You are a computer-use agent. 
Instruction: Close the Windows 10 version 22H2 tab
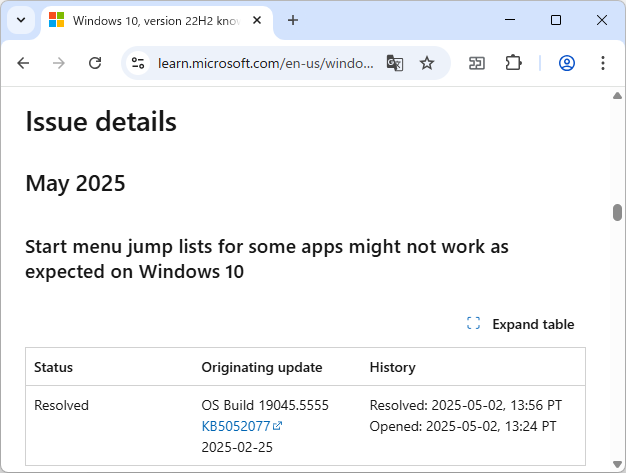(257, 20)
